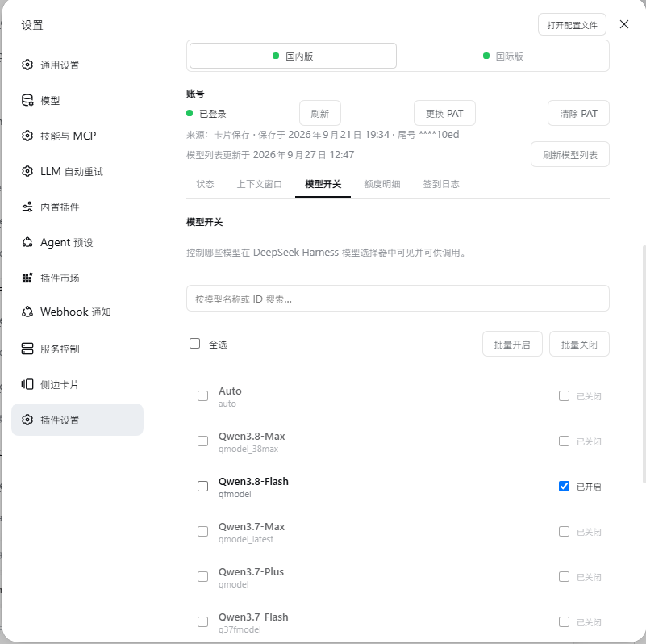Click 清除 PAT button
The width and height of the screenshot is (646, 644).
578,113
